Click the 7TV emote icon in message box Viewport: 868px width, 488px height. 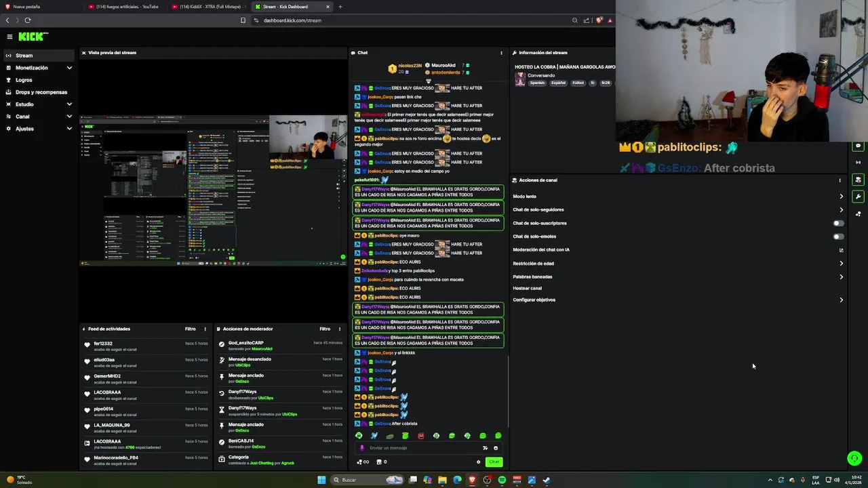[x=485, y=448]
